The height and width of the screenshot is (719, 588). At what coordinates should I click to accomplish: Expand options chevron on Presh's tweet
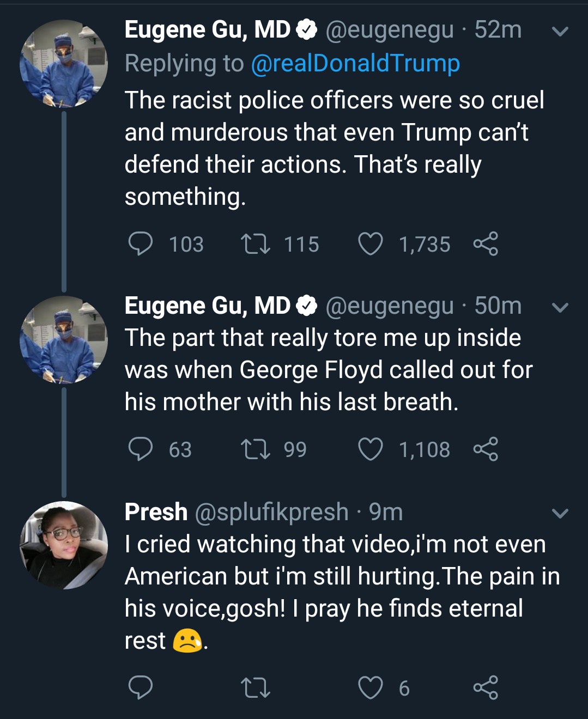click(x=560, y=514)
